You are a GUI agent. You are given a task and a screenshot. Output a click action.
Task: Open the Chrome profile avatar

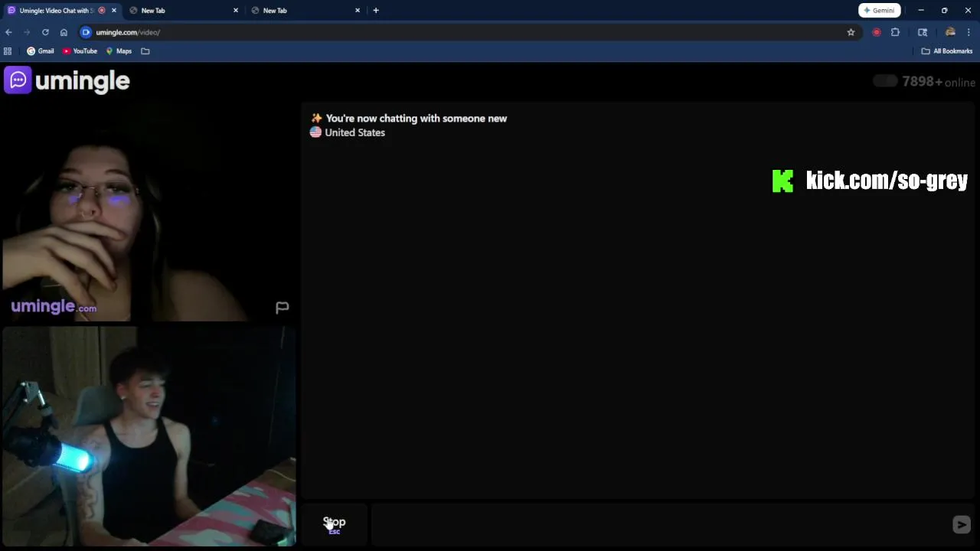tap(950, 32)
